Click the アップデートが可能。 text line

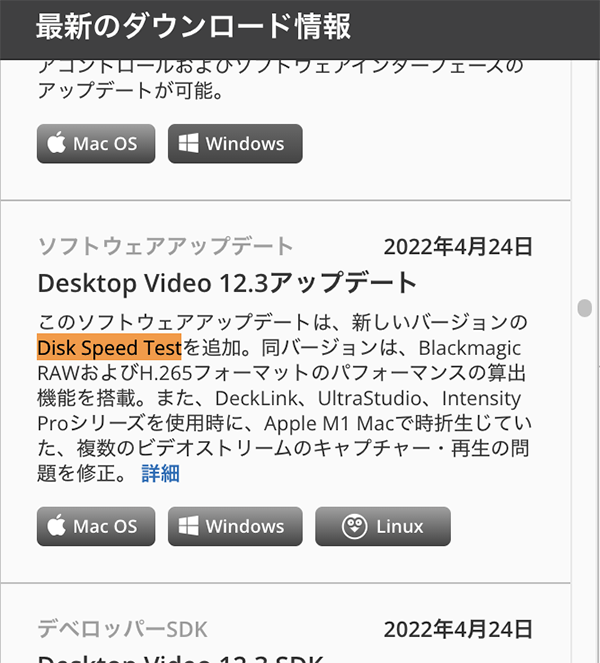(130, 90)
